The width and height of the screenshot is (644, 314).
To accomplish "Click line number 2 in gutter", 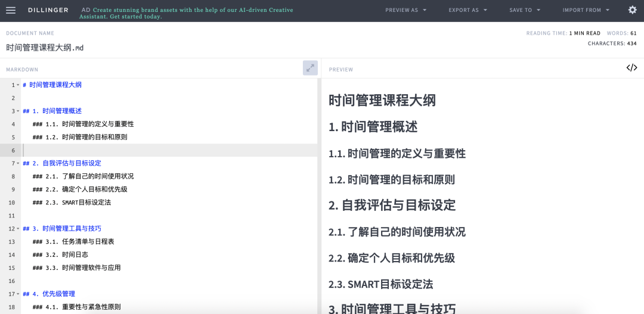I will point(13,98).
